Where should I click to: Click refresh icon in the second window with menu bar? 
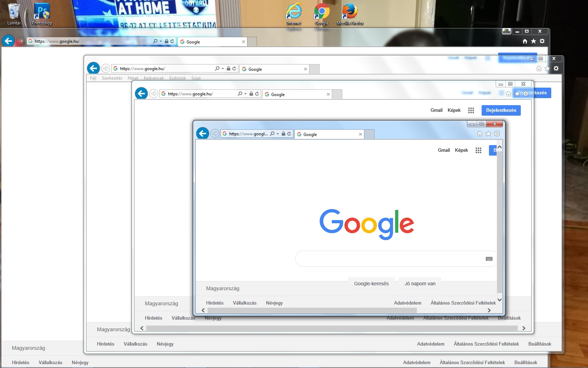coord(234,68)
